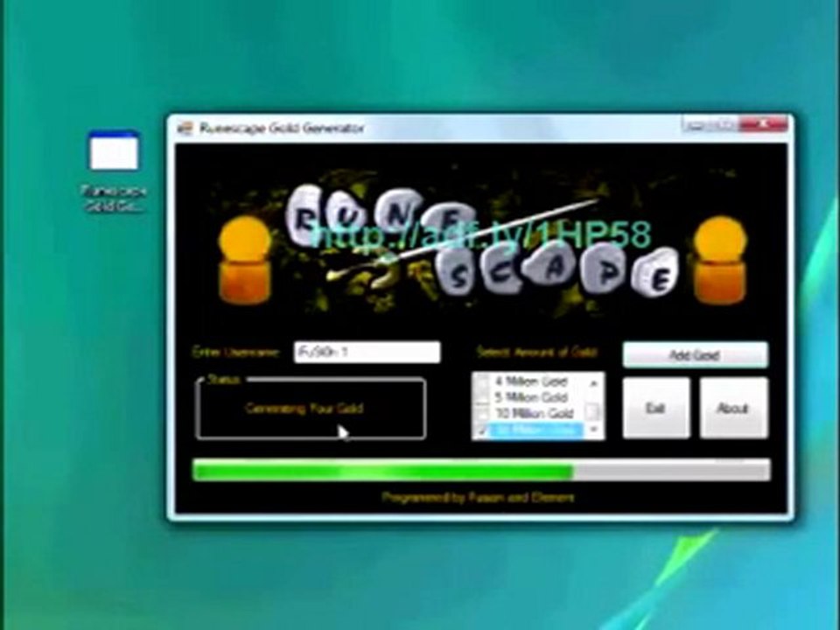This screenshot has height=630, width=840.
Task: Open the Runescape Gold Generator desktop icon
Action: click(114, 171)
